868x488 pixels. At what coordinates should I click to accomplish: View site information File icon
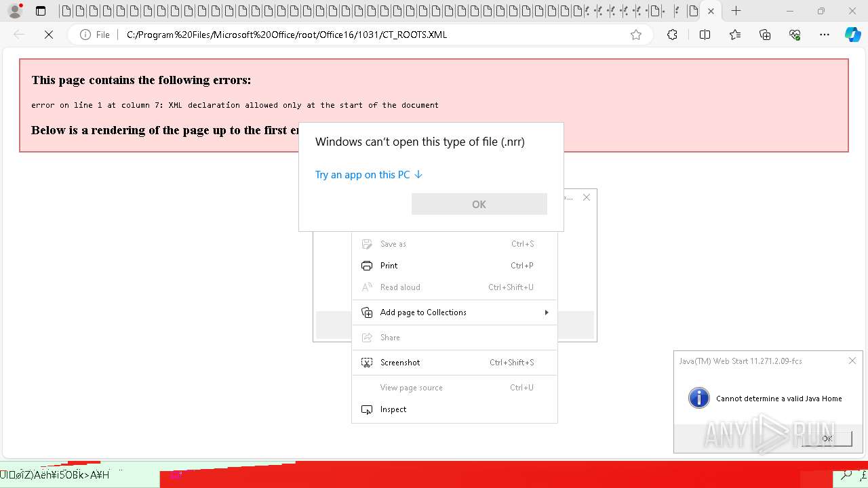click(95, 35)
